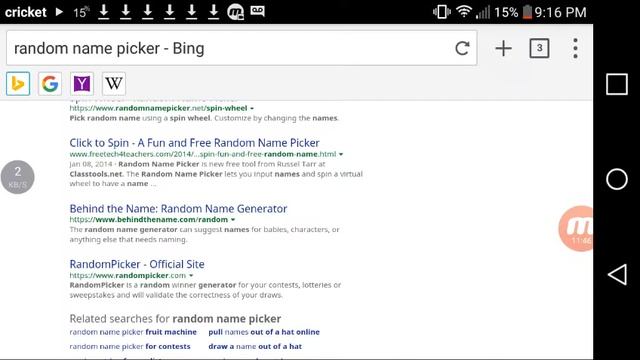This screenshot has height=360, width=640.
Task: Open randomnamepicker.net/spin-wheel URL link
Action: 158,108
